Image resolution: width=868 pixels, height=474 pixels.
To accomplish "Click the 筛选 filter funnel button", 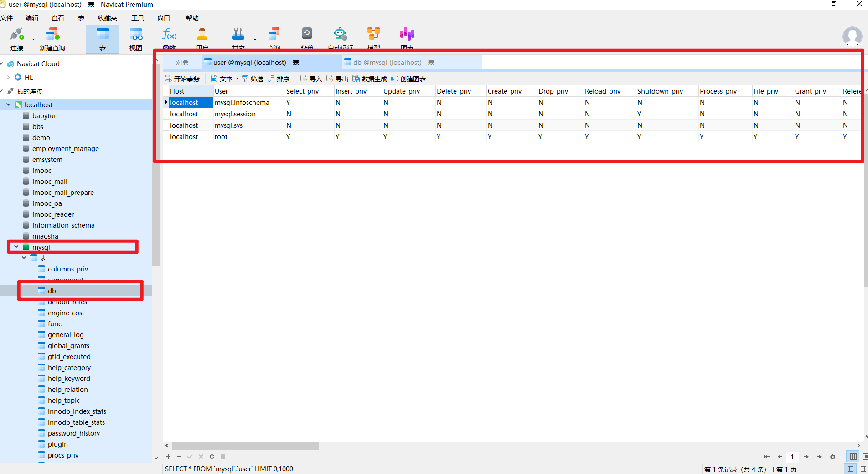I will point(253,79).
